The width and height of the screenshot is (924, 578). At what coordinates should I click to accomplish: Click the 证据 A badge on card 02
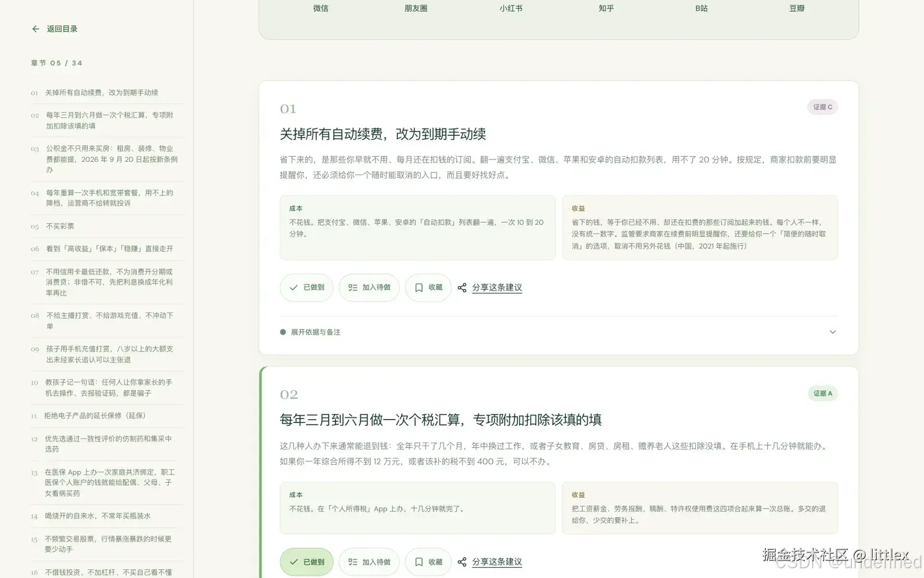[822, 394]
